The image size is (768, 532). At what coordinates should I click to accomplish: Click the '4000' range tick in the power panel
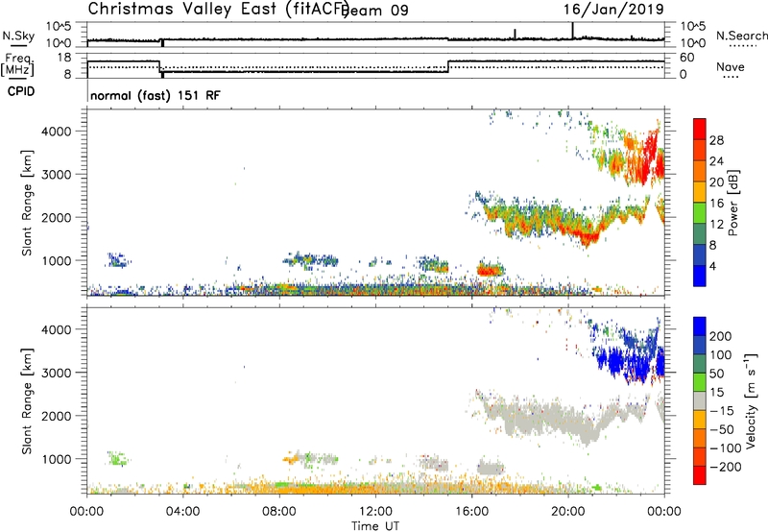[56, 132]
